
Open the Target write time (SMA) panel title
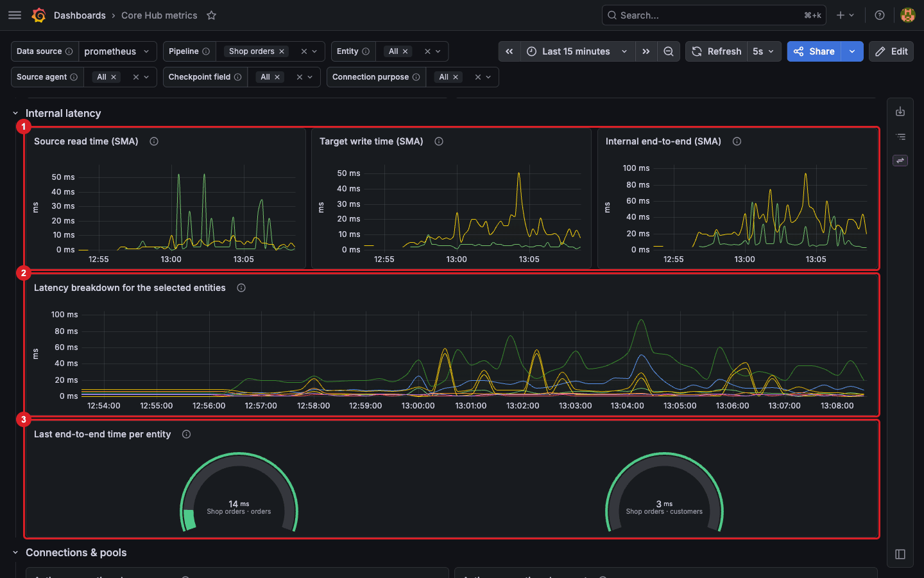[372, 141]
